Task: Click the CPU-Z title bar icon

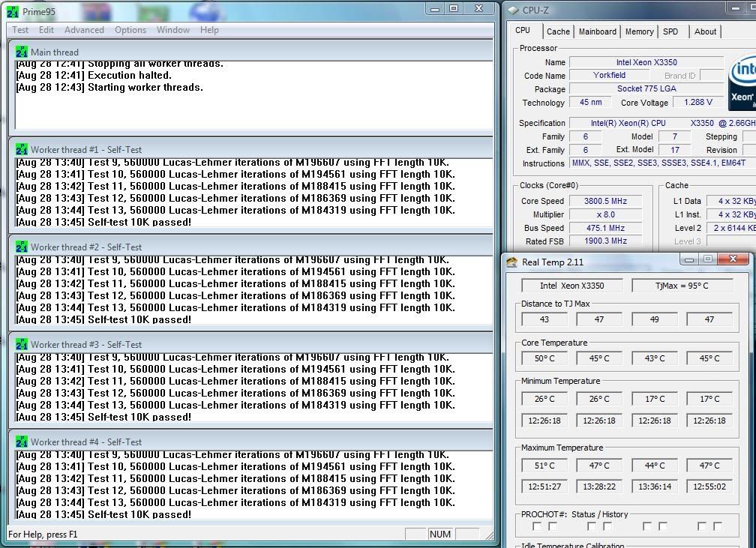Action: pos(513,10)
